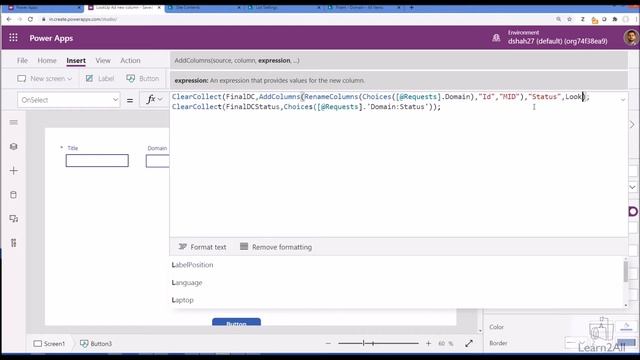This screenshot has height=360, width=640.
Task: Open browser extensions puzzle icon
Action: click(x=615, y=19)
